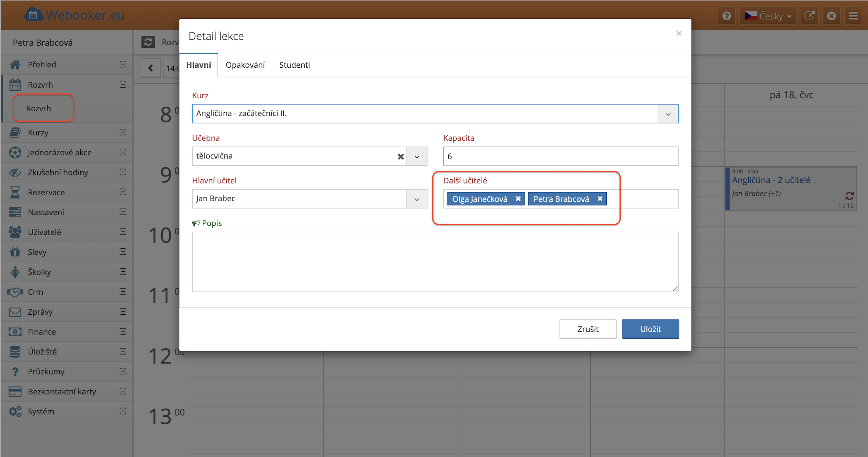This screenshot has height=457, width=868.
Task: Expand the Nastavení sidebar section
Action: coord(123,212)
